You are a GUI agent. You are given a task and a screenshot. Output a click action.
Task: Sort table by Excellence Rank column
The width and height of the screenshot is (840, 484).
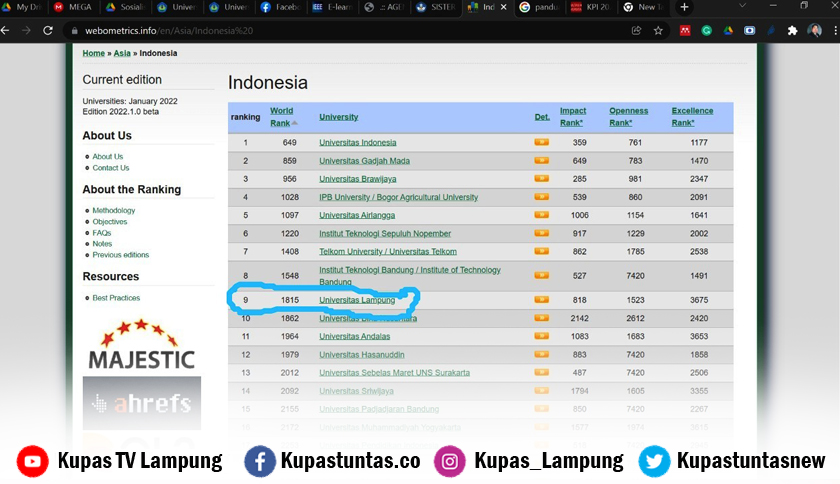(692, 117)
